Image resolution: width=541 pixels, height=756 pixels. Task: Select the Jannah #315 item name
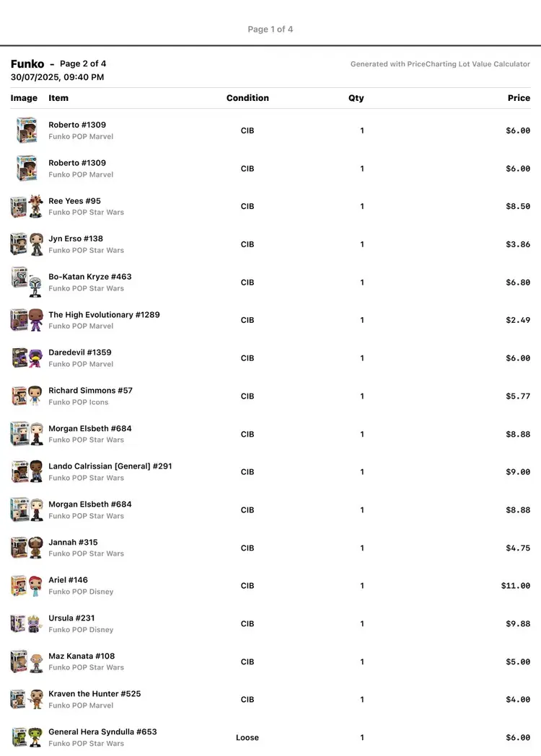[x=73, y=542]
